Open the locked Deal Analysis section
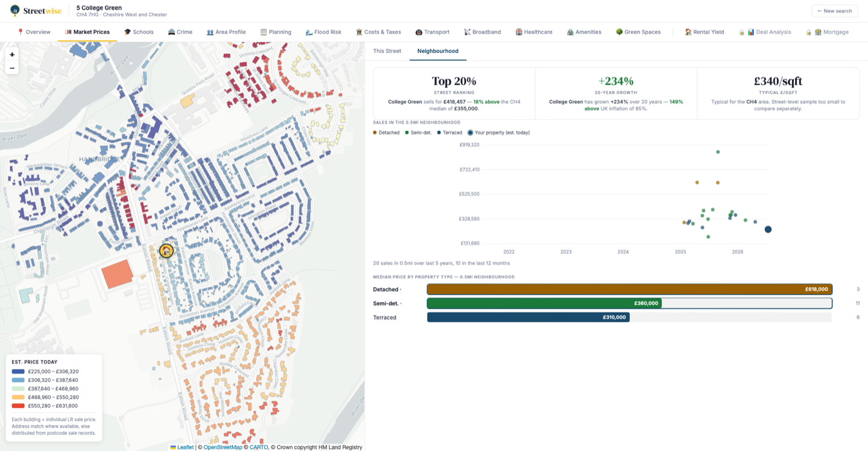The width and height of the screenshot is (868, 451). coord(765,32)
